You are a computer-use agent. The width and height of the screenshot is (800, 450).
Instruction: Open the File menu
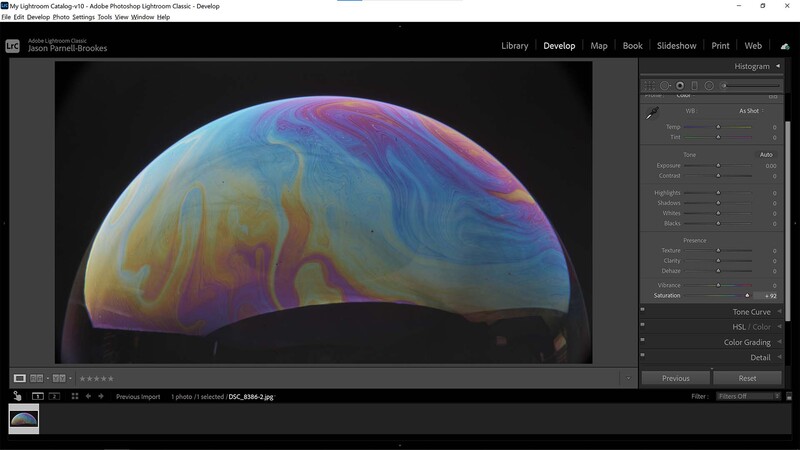pyautogui.click(x=6, y=17)
